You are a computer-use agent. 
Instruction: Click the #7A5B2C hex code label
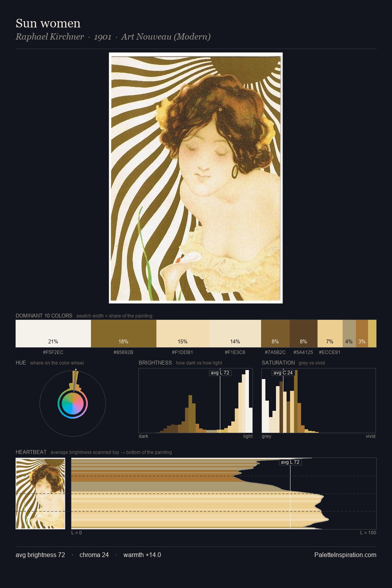(275, 352)
